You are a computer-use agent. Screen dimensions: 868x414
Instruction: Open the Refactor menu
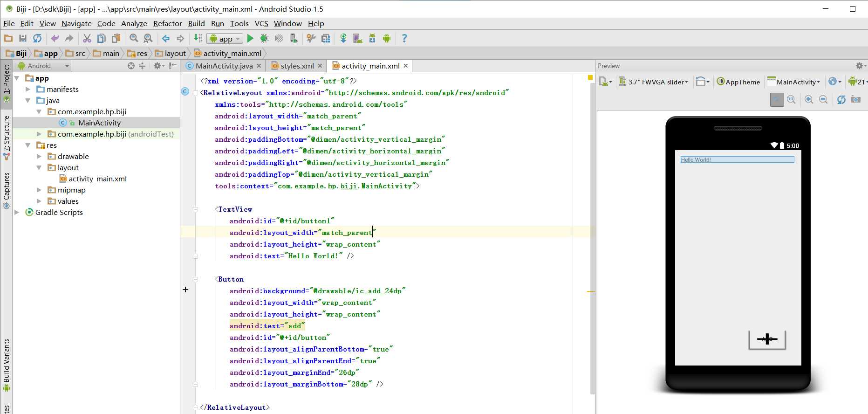pyautogui.click(x=167, y=23)
